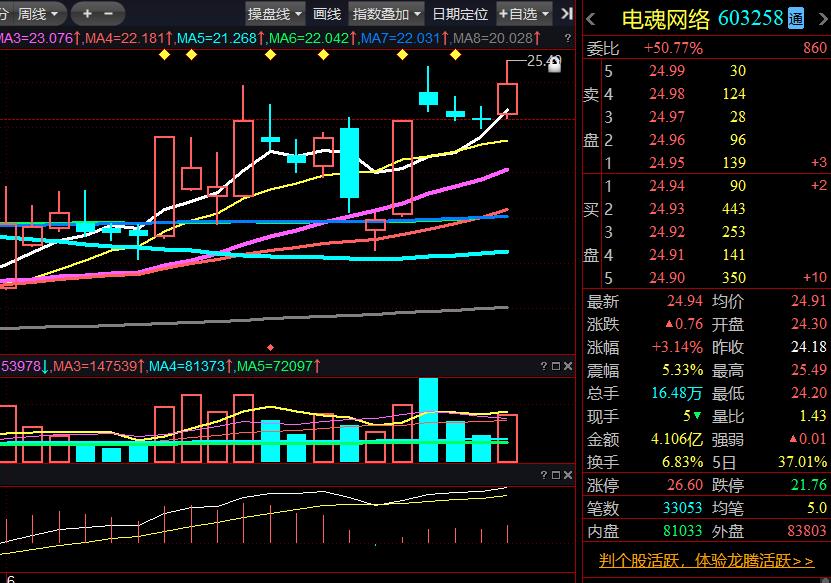The image size is (831, 583).
Task: Expand the 操盘线 dropdown
Action: 275,14
